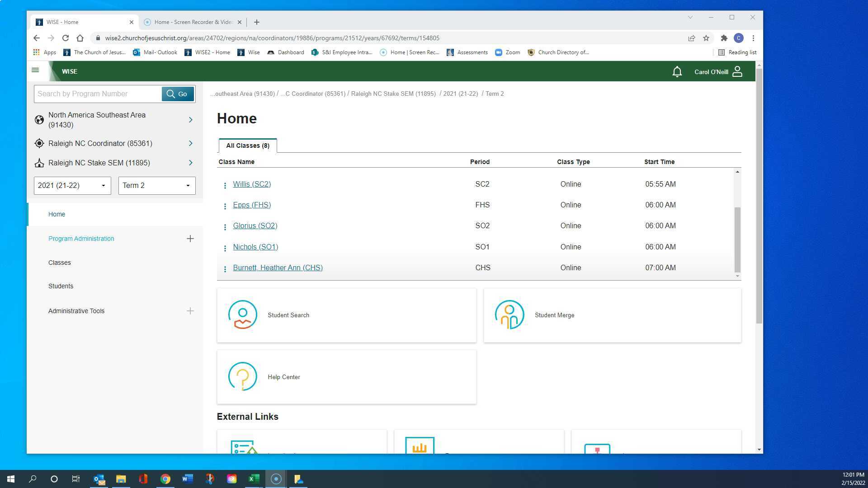868x488 pixels.
Task: Open the WISE hamburger menu
Action: click(x=35, y=70)
